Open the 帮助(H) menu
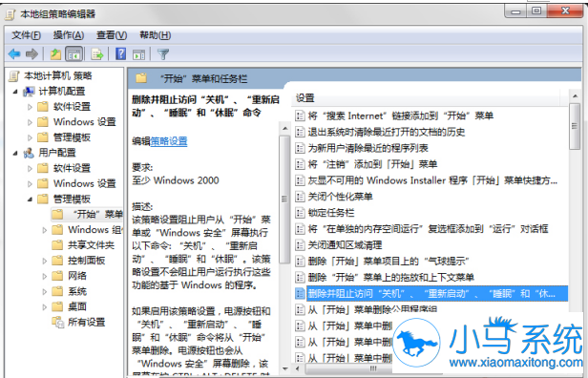 point(156,35)
